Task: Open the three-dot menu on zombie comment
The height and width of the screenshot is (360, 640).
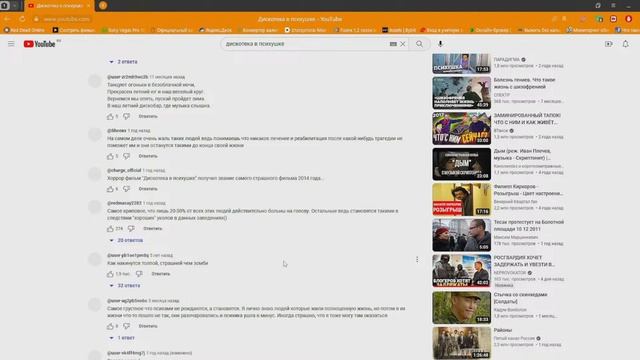Action: (x=417, y=260)
